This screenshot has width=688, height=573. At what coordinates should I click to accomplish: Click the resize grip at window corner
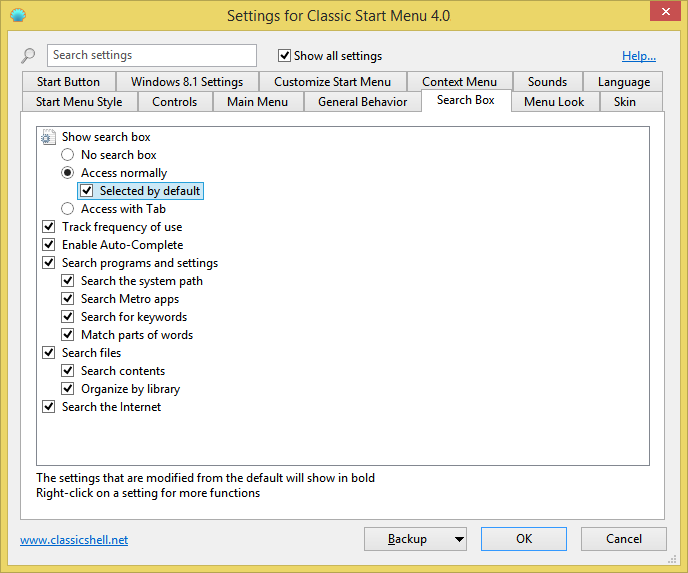pos(672,559)
